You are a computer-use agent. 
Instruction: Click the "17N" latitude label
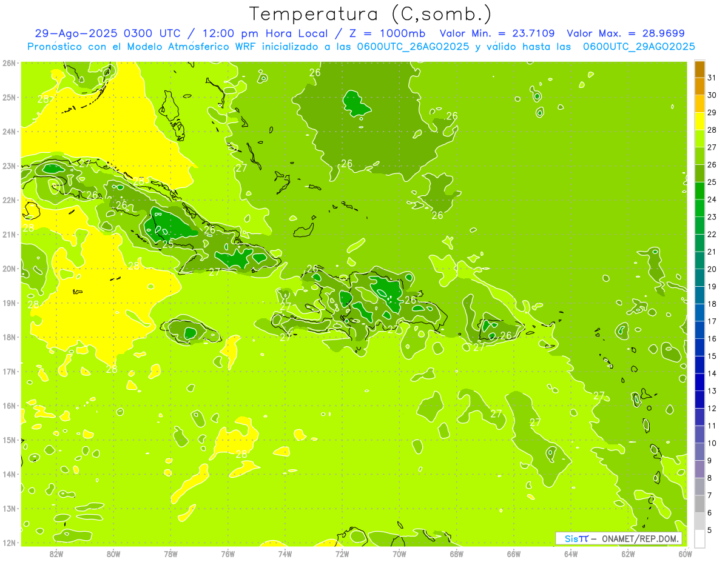[x=9, y=372]
